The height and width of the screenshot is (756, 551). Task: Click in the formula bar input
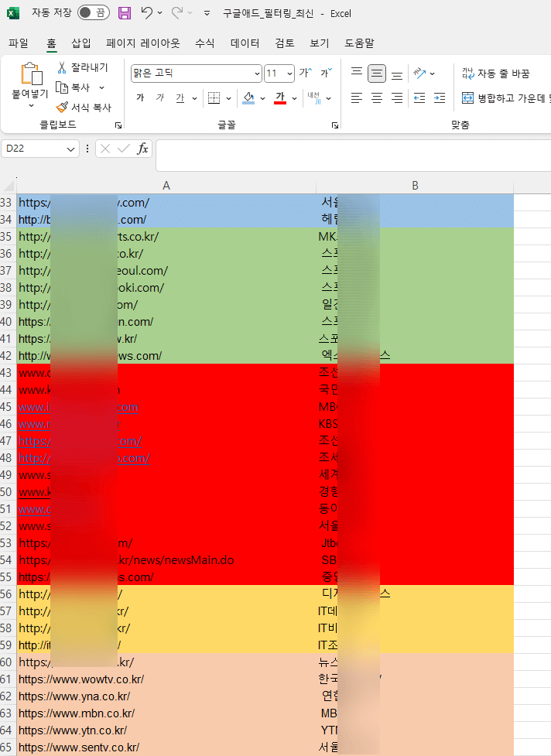354,156
